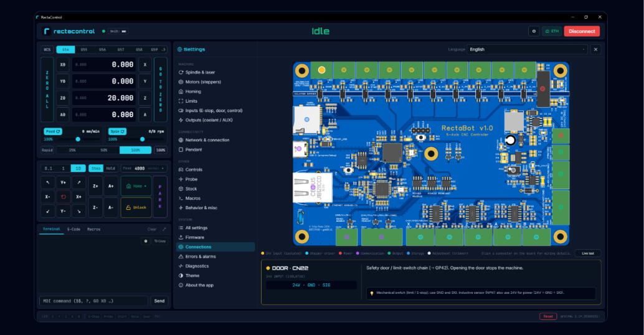Focus the MDI command input field
Viewport: 644px width, 335px height.
(93, 301)
